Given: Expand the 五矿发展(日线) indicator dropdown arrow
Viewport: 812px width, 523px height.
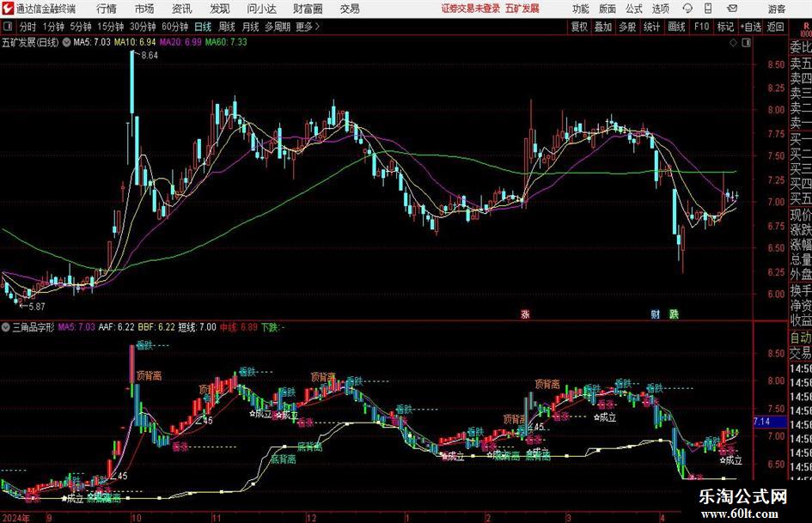Looking at the screenshot, I should click(66, 42).
